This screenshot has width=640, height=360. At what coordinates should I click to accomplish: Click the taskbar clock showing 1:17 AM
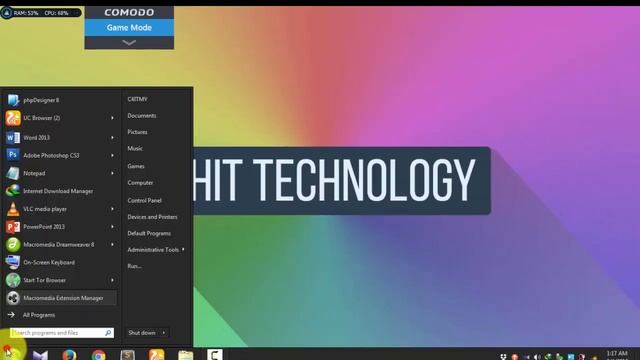[x=616, y=354]
